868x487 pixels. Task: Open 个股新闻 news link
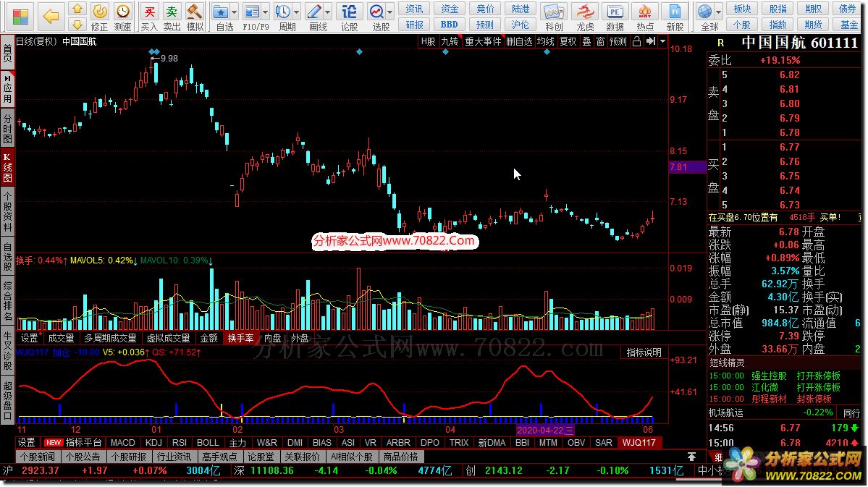click(38, 457)
